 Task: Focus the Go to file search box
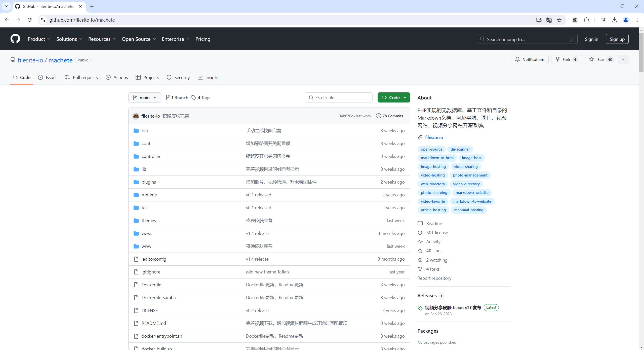[x=338, y=97]
